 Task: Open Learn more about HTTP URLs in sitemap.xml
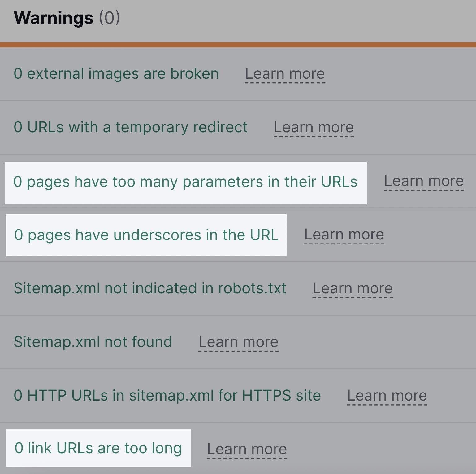tap(387, 395)
